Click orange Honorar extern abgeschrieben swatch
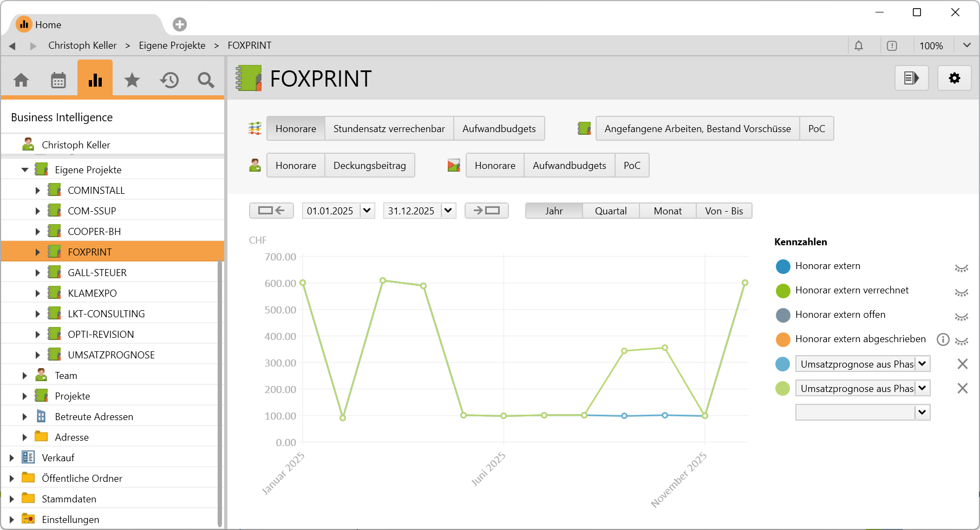 [783, 339]
